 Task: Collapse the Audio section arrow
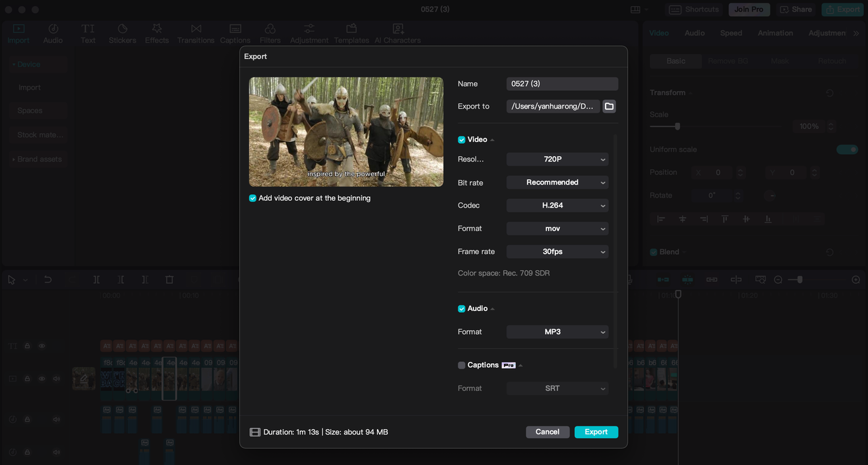492,309
